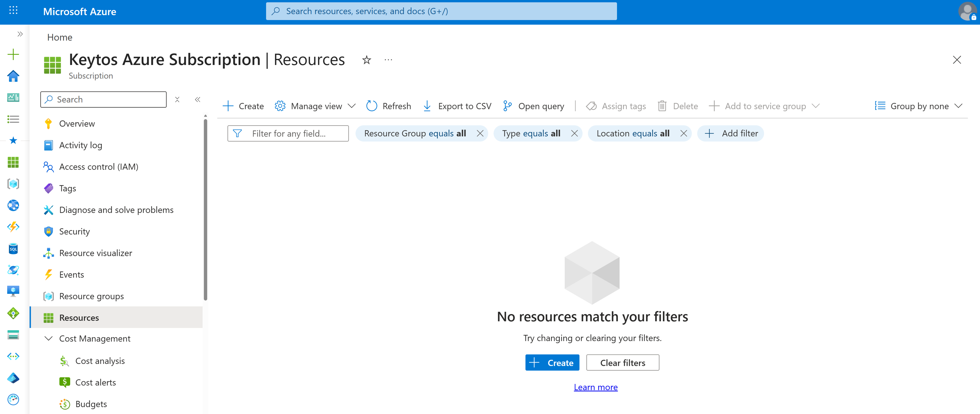
Task: Click the Azure global search bar
Action: pyautogui.click(x=441, y=11)
